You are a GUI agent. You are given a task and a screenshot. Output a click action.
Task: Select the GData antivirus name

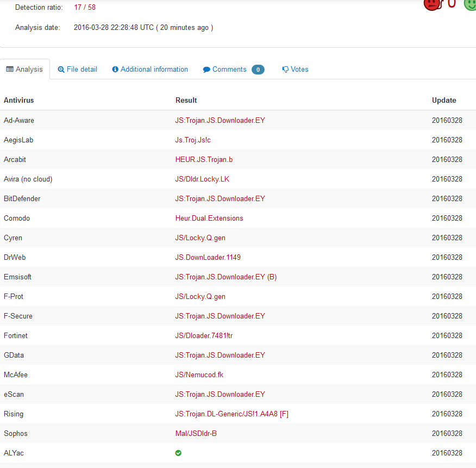click(14, 355)
